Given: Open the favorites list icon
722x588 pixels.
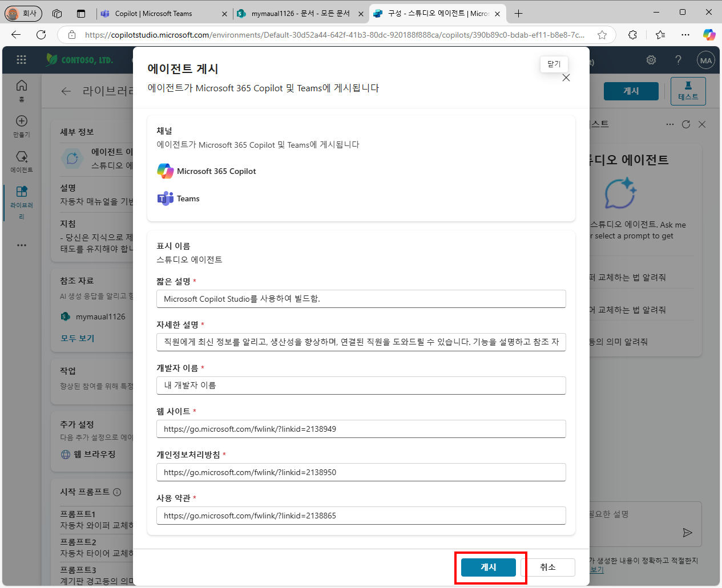Looking at the screenshot, I should coord(660,35).
